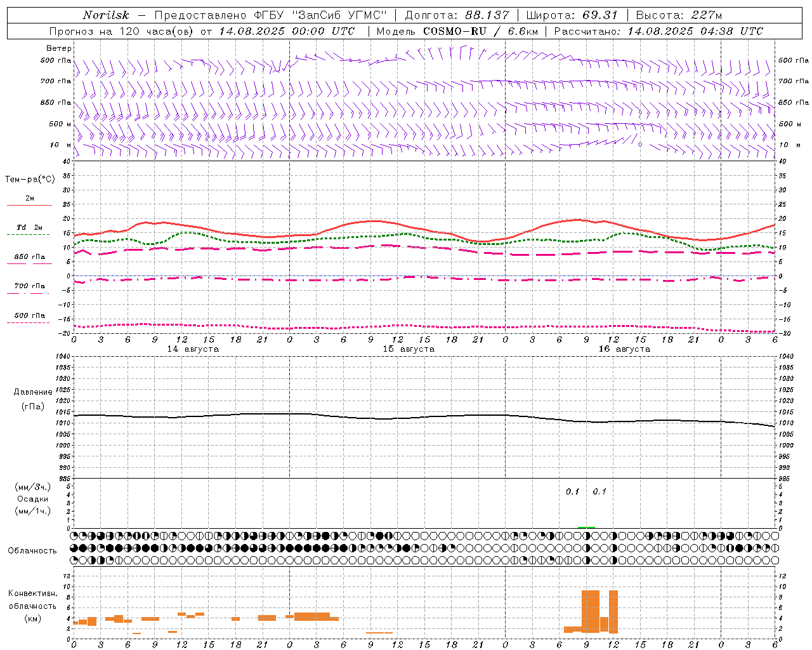Click the Norilsk station name in the header
The width and height of the screenshot is (812, 650).
(x=106, y=15)
